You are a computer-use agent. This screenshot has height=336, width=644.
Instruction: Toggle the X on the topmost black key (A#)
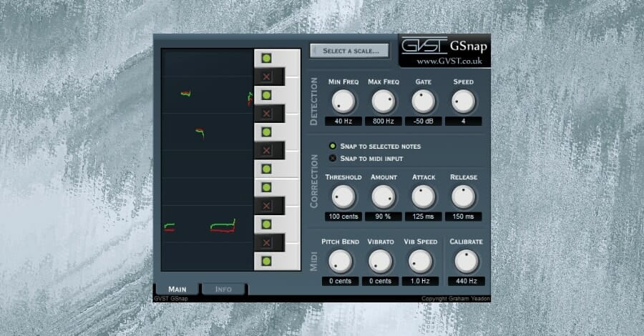pyautogui.click(x=266, y=76)
